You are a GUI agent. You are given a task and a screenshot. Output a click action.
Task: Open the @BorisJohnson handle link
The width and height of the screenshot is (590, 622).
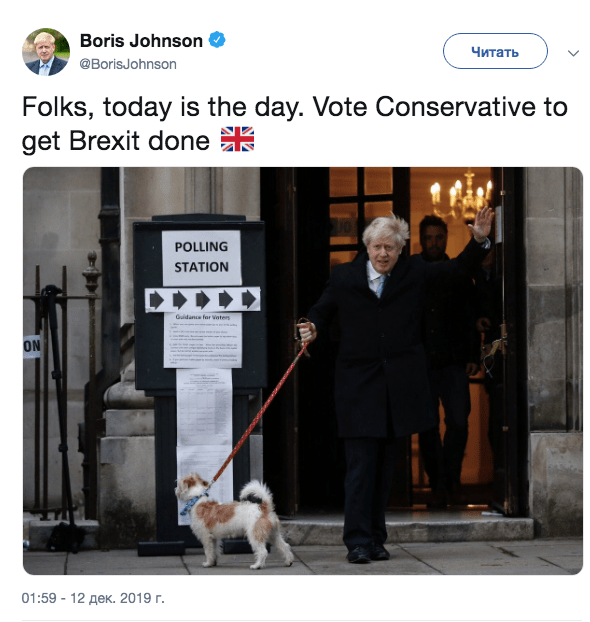(128, 64)
